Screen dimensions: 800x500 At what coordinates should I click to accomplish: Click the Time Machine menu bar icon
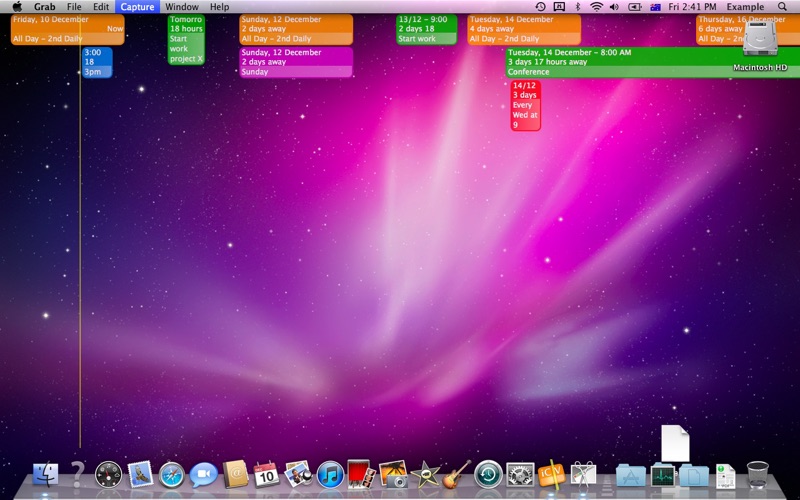pyautogui.click(x=540, y=7)
